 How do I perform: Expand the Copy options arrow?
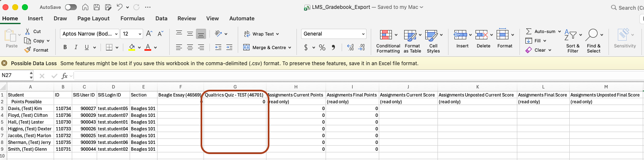coord(48,41)
